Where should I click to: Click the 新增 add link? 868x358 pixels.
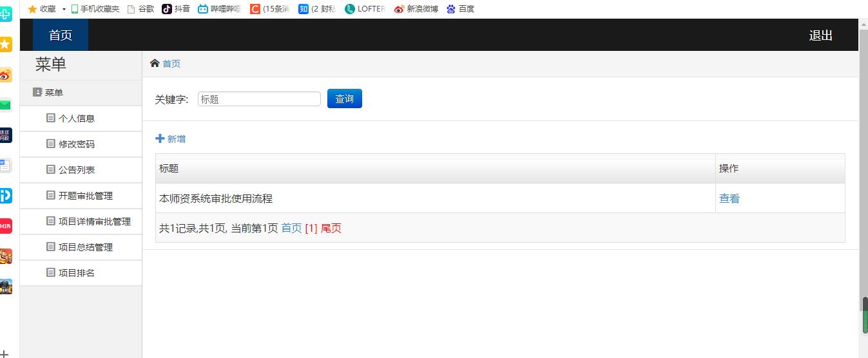(171, 138)
